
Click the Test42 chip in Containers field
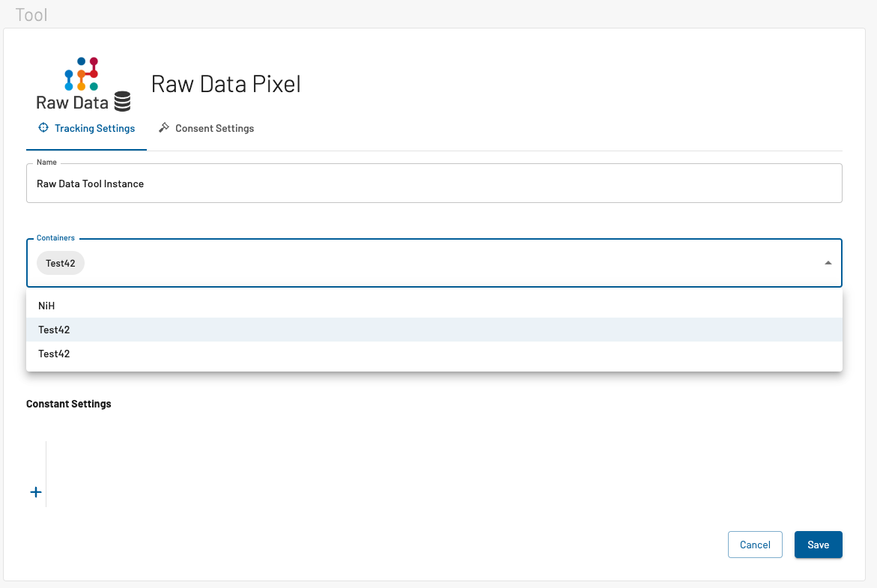click(61, 263)
